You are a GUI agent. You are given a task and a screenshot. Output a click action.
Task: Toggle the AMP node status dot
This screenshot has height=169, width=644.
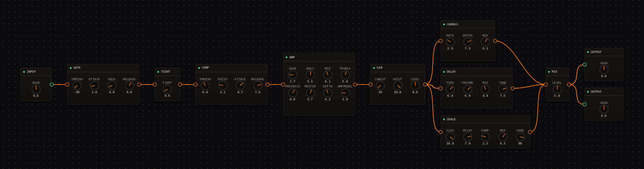[x=287, y=58]
